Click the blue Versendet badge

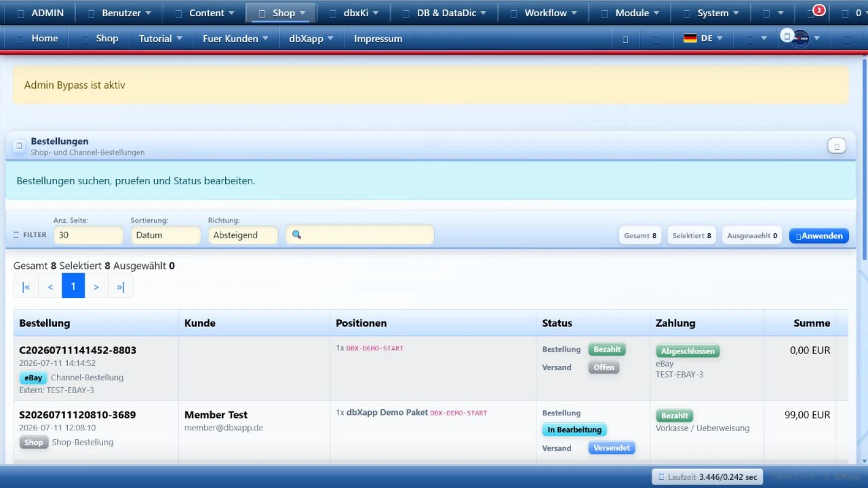click(x=612, y=448)
